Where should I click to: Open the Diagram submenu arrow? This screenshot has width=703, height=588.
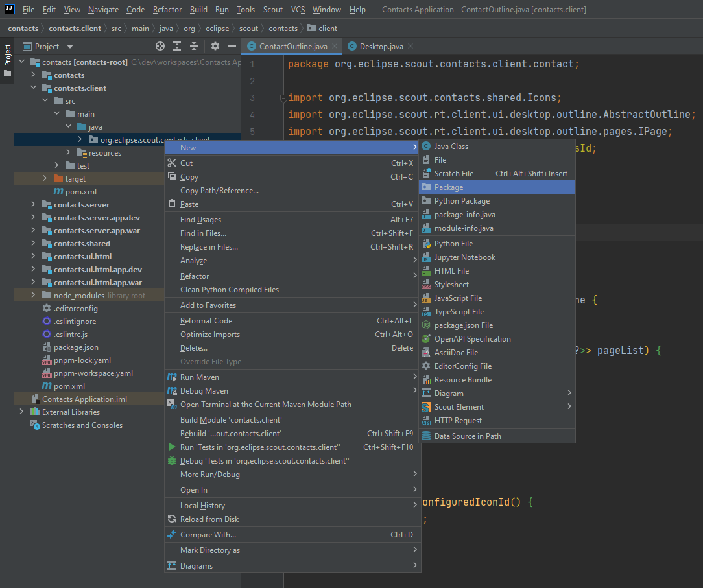[x=569, y=393]
